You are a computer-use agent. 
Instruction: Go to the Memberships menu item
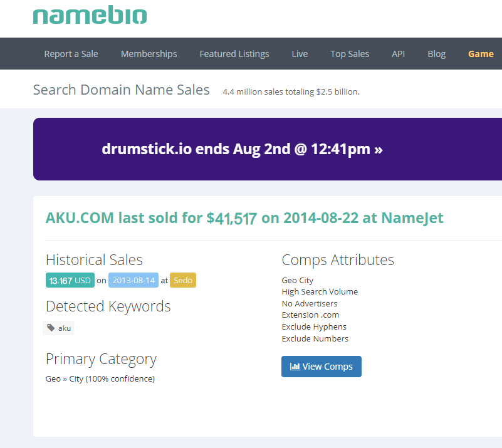(149, 54)
